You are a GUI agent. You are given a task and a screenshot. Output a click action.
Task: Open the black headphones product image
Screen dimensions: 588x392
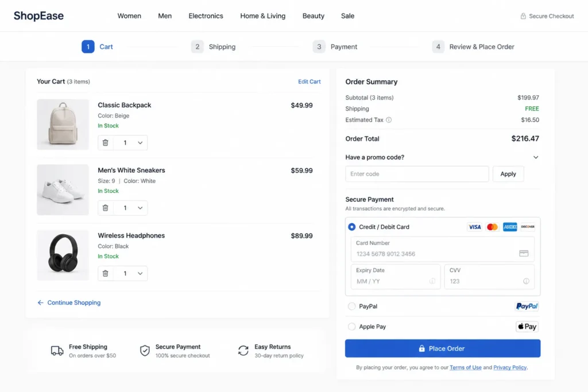(63, 255)
